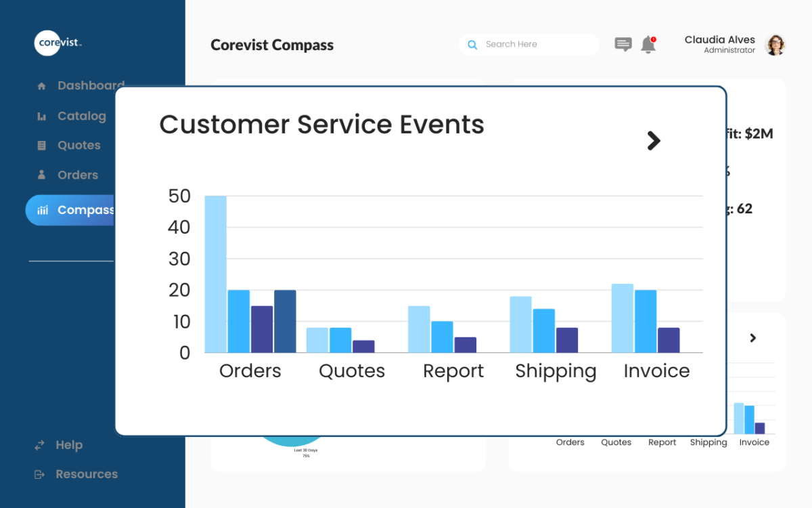Open Help via the arrows icon

(39, 445)
